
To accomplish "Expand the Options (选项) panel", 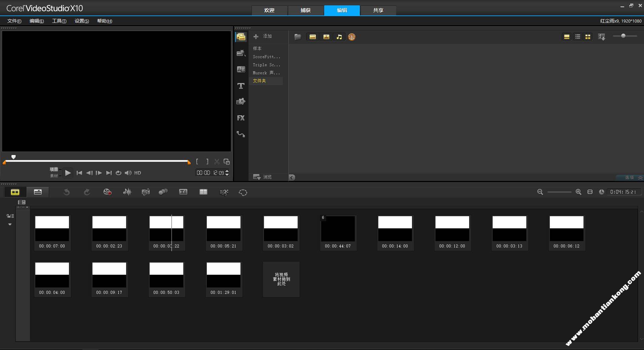I will pyautogui.click(x=631, y=178).
